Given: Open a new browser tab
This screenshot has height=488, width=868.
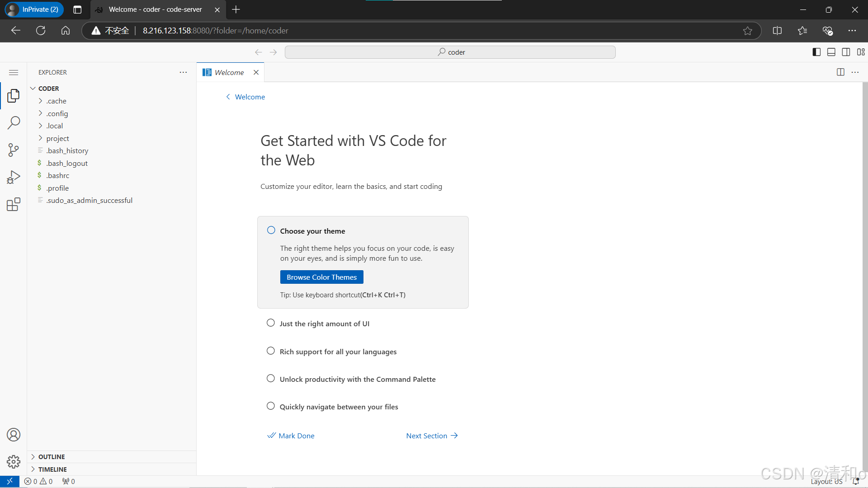Looking at the screenshot, I should point(236,9).
